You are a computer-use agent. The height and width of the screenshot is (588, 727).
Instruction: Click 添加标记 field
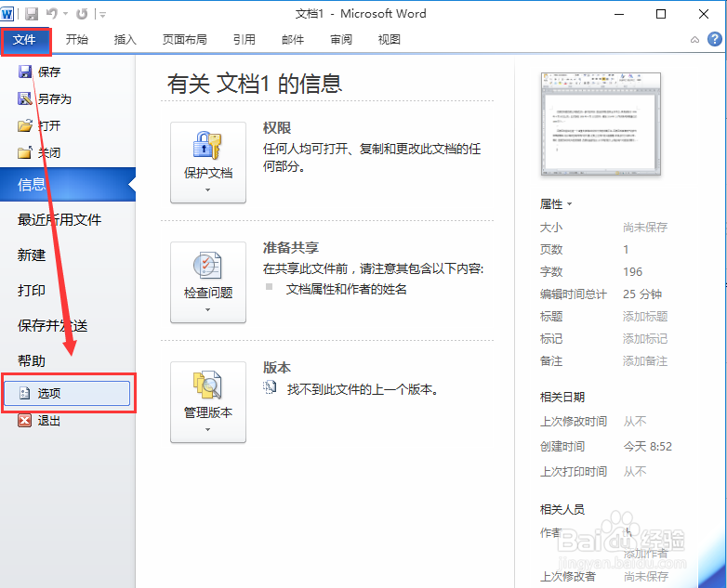click(645, 339)
